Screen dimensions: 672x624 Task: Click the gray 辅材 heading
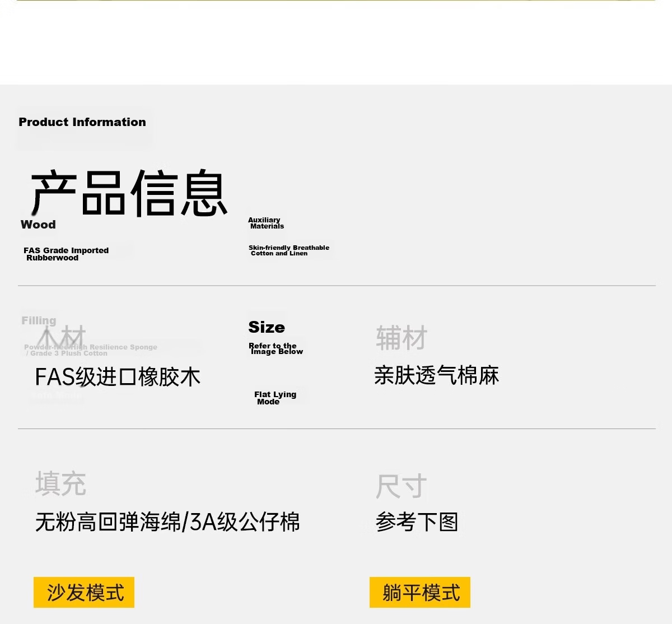(x=402, y=338)
